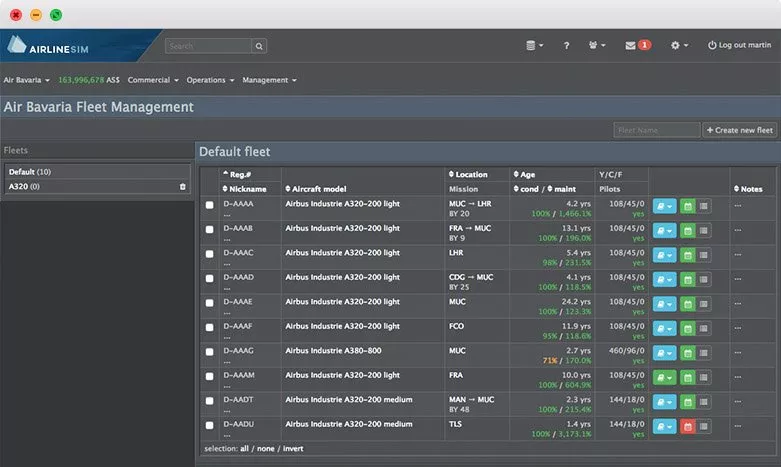Tick the checkbox for aircraft D-AAAA
Viewport: 781px width, 467px height.
pos(210,205)
